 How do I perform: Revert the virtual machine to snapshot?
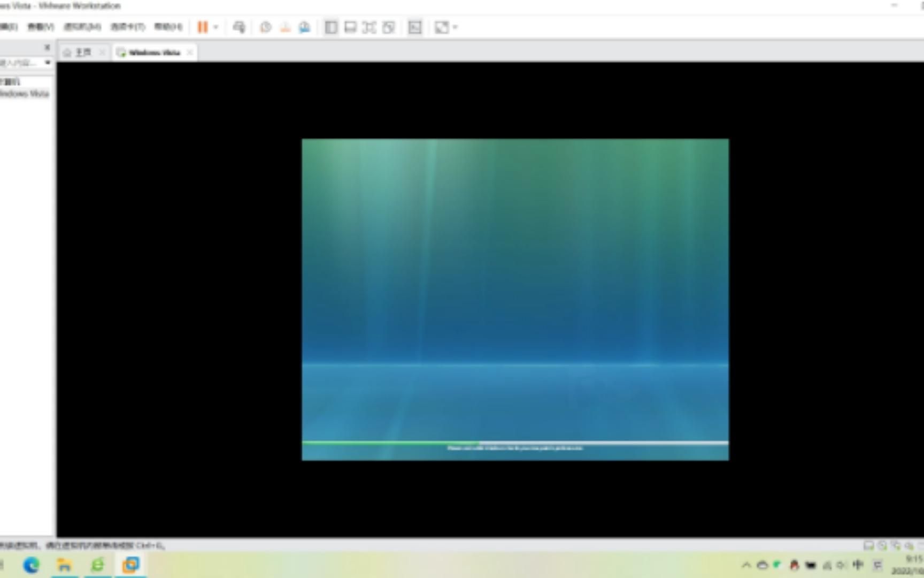pyautogui.click(x=285, y=27)
